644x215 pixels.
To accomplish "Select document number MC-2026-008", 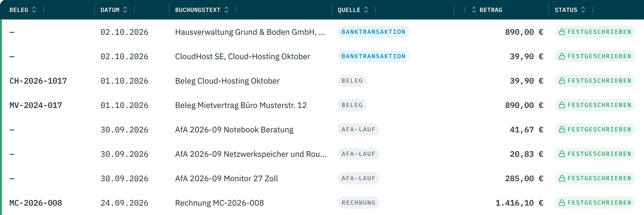I will (36, 203).
